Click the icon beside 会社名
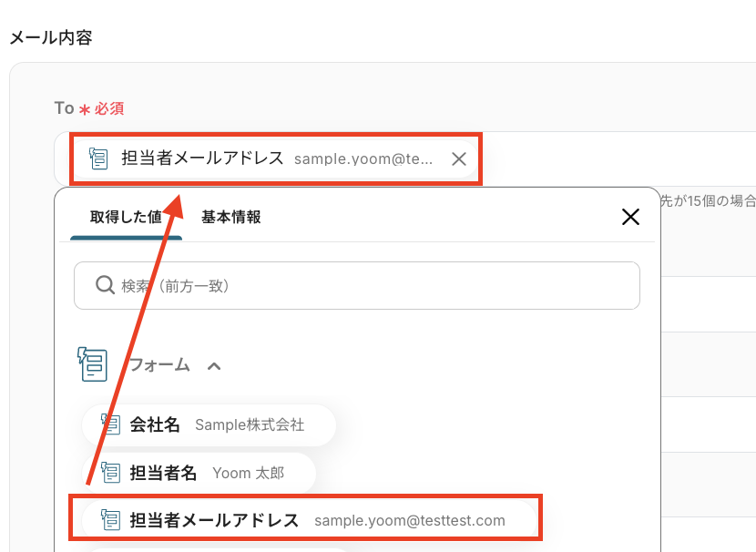Viewport: 756px width, 552px height. (x=110, y=424)
